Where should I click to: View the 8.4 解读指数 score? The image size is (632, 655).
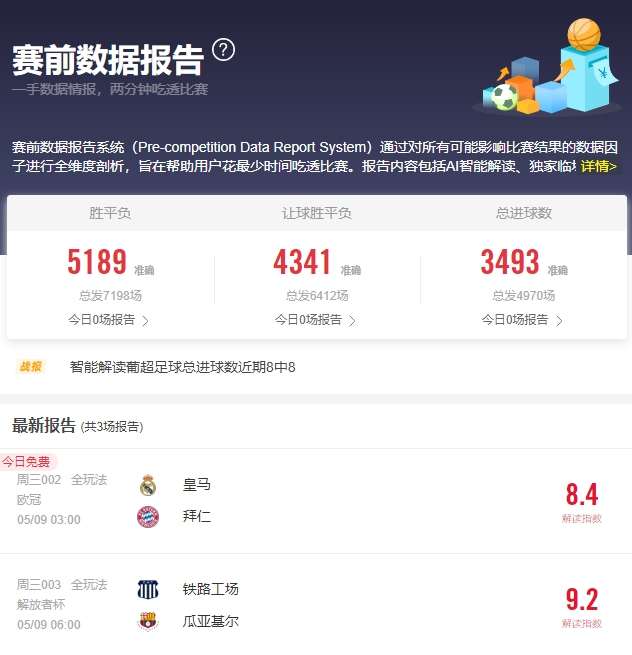point(582,503)
